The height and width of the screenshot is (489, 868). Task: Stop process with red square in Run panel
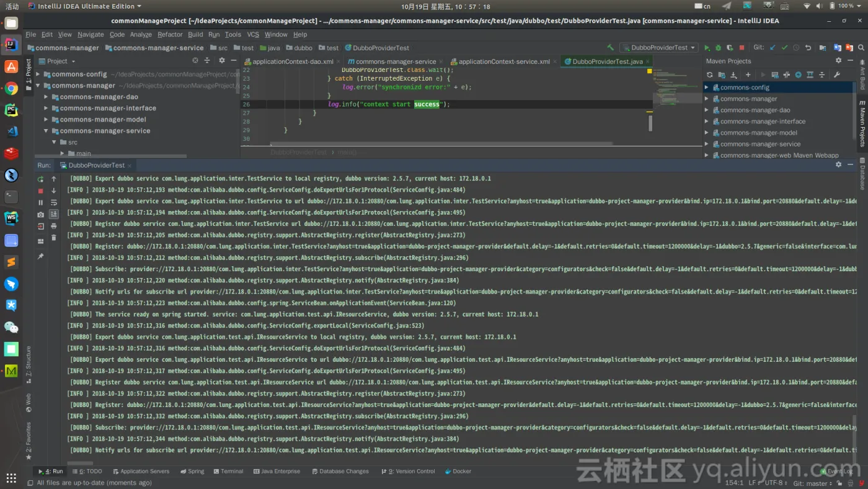[40, 191]
